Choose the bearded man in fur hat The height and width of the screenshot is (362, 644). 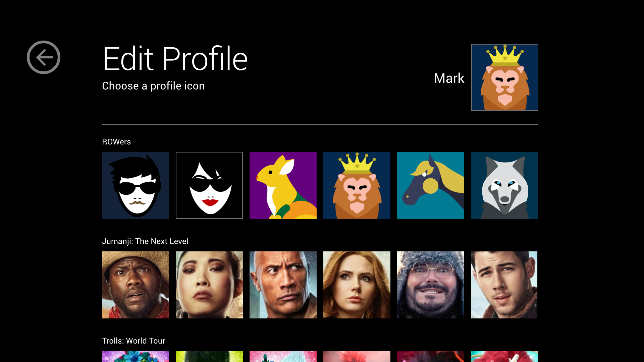[x=431, y=285]
